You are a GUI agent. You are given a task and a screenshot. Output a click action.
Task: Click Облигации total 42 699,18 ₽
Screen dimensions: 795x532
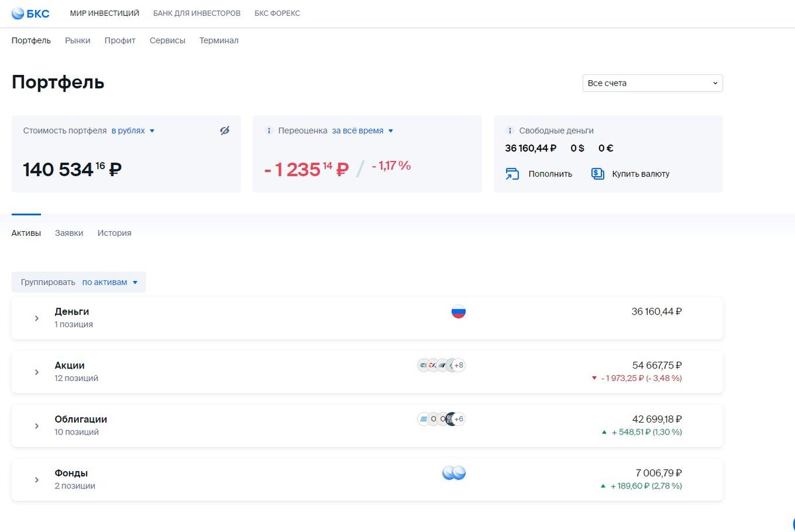657,419
